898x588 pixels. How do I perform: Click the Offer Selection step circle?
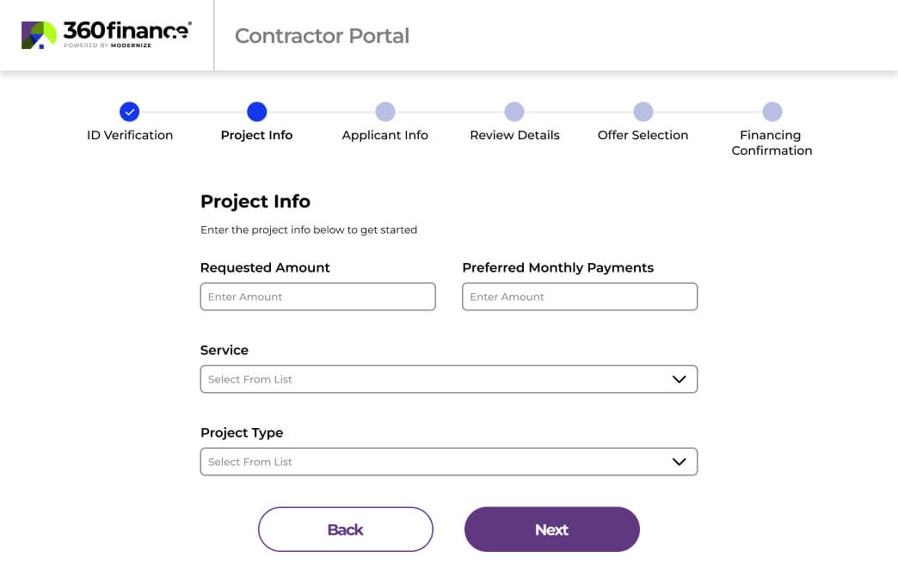[x=643, y=112]
